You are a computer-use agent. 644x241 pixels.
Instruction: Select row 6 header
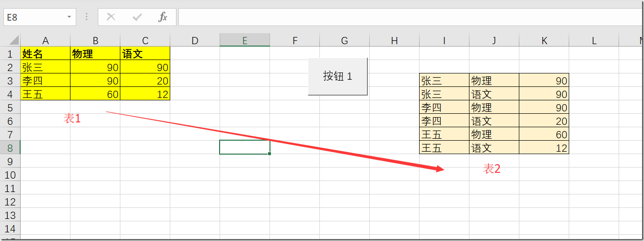(x=10, y=120)
